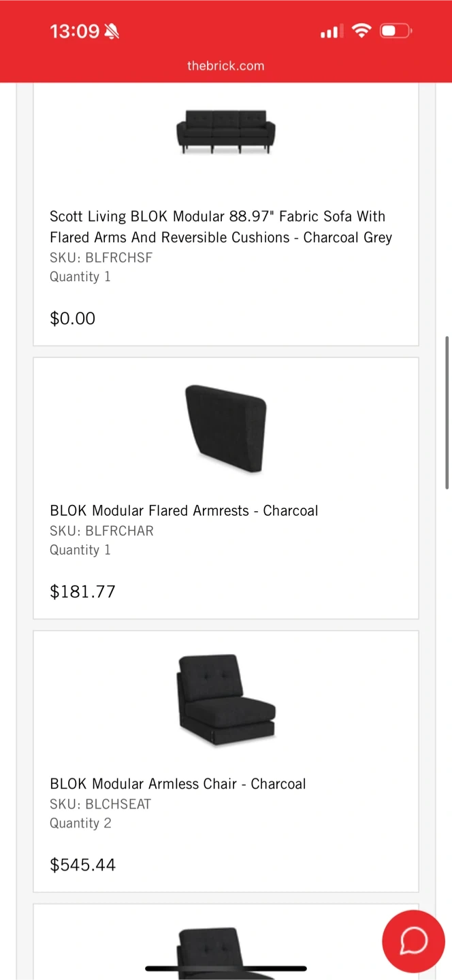Tap the Wi-Fi status icon

point(362,31)
